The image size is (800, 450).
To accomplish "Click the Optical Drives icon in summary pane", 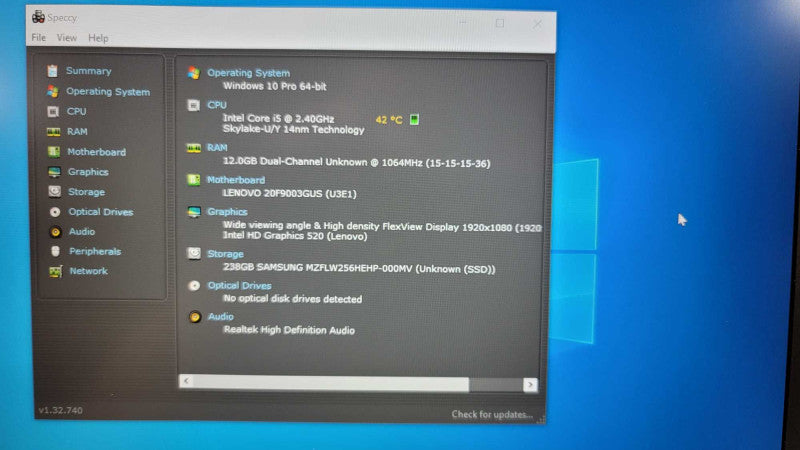I will [x=194, y=285].
